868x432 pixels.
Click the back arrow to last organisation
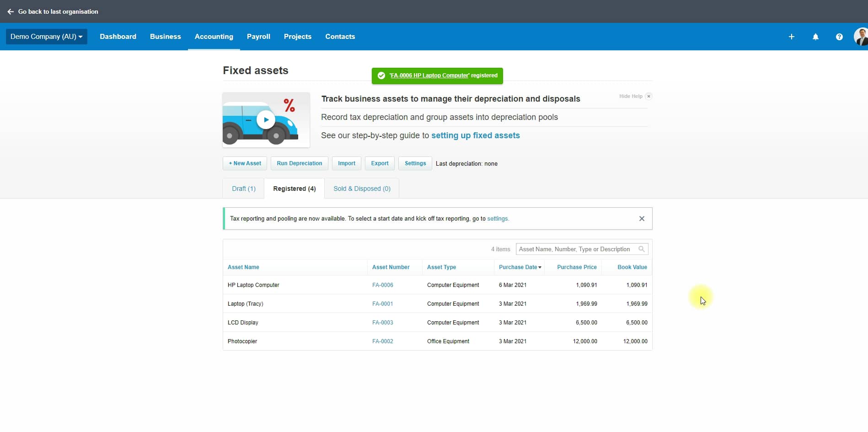[11, 11]
